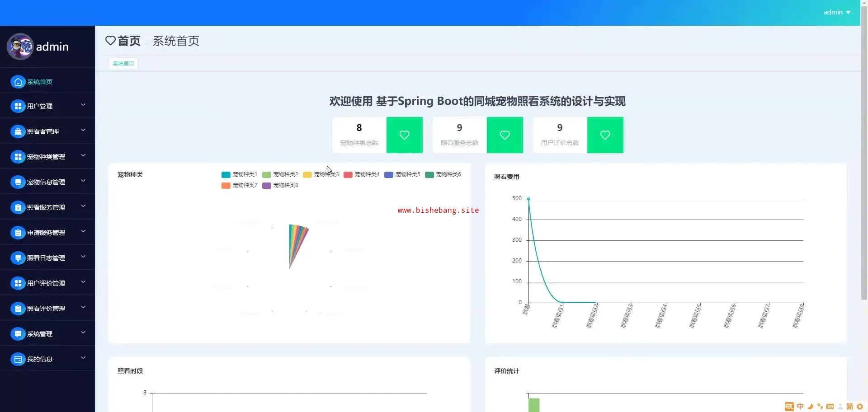Toggle 宠物种类7 series in the legend
The image size is (868, 412).
[x=240, y=185]
